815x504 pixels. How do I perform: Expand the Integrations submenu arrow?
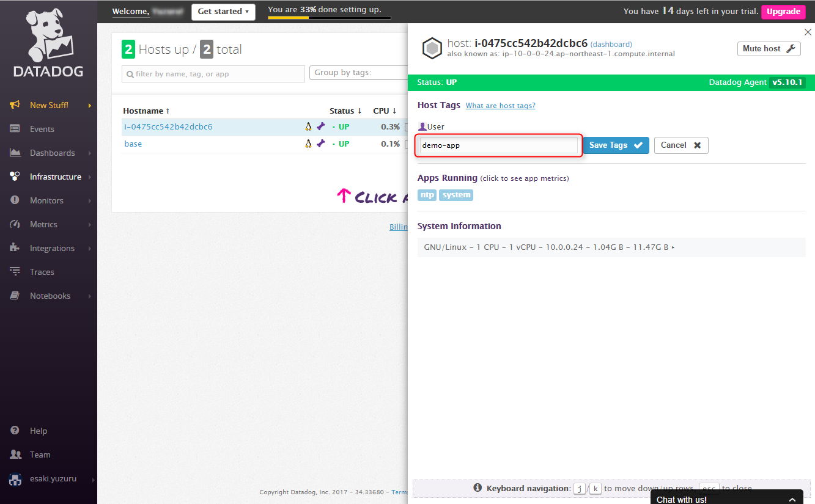[90, 248]
